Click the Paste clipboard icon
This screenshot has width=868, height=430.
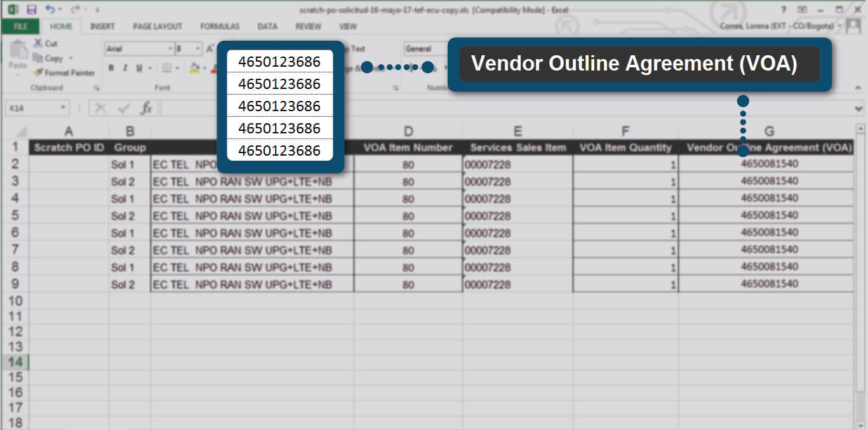(17, 54)
